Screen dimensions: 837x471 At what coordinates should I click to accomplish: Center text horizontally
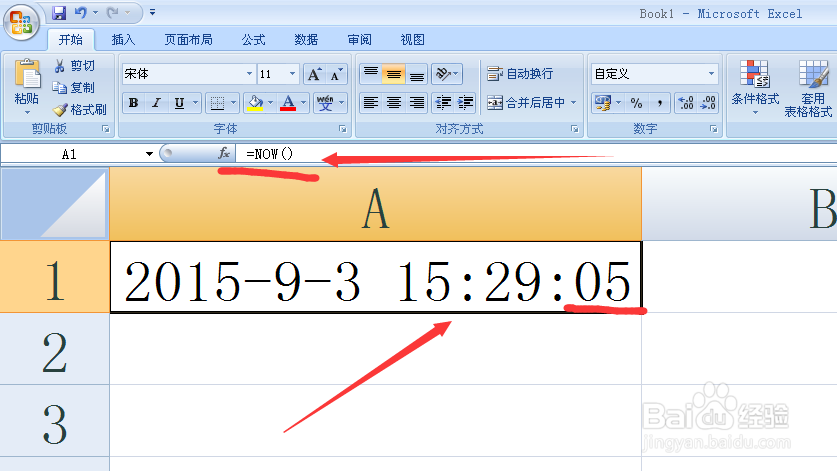coord(393,103)
